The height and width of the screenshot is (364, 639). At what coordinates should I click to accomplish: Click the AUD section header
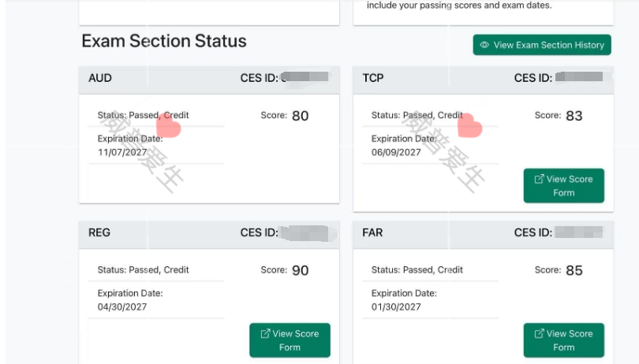point(209,78)
